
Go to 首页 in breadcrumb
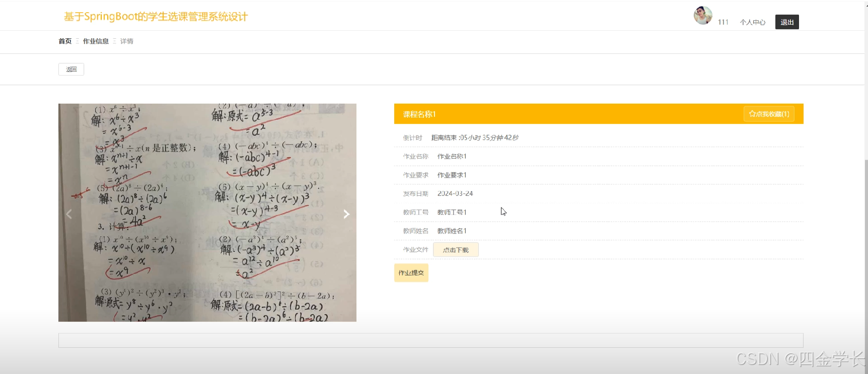tap(65, 41)
